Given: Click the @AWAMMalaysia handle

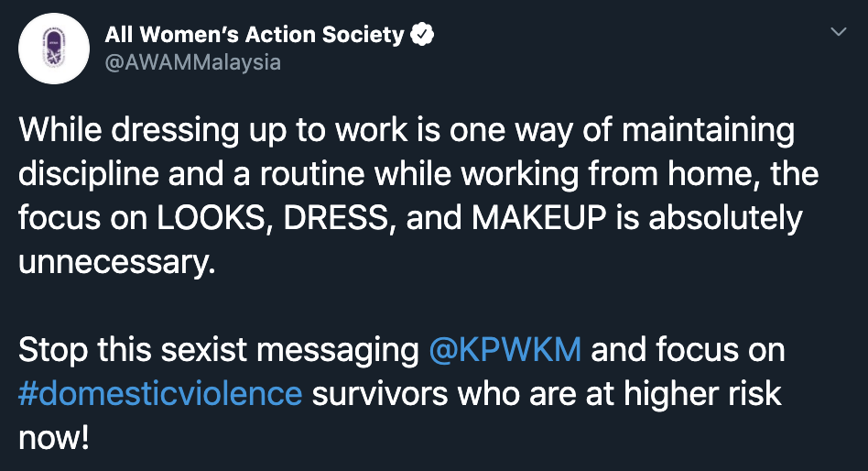Looking at the screenshot, I should coord(192,62).
